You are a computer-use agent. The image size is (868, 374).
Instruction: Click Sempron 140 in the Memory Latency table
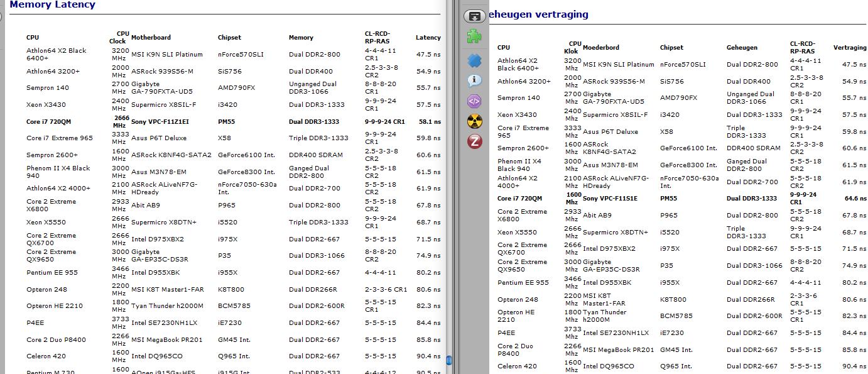coord(48,88)
